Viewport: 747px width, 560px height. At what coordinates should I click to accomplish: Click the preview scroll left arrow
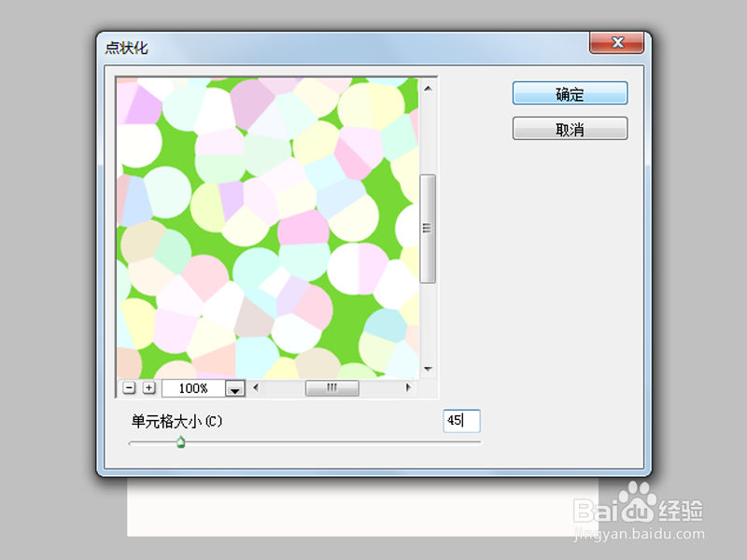point(256,387)
